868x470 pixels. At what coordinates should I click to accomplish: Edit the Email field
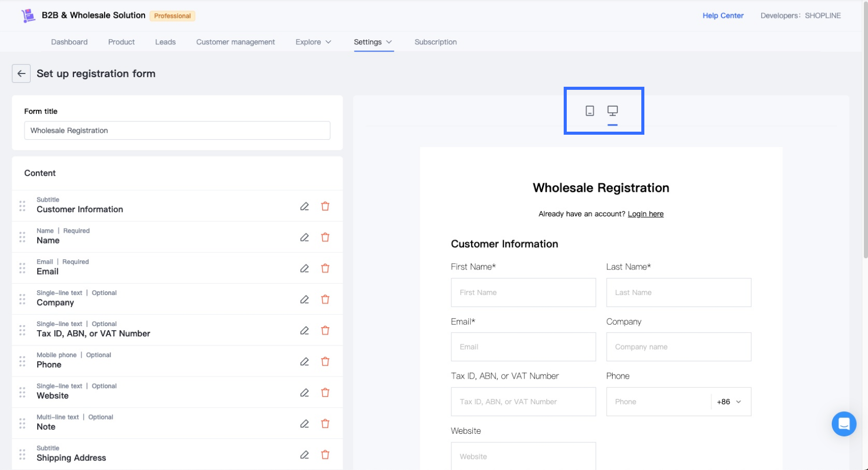click(x=304, y=268)
